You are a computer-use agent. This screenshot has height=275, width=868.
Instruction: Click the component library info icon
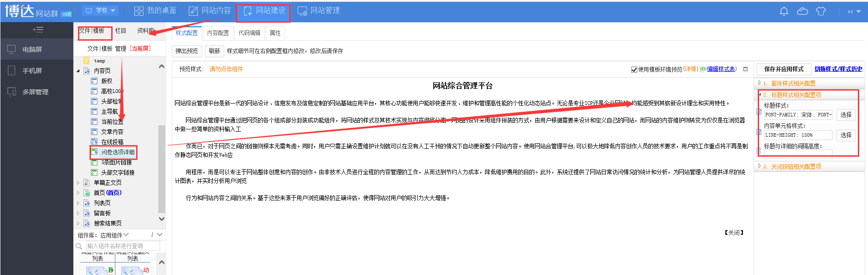[x=152, y=235]
